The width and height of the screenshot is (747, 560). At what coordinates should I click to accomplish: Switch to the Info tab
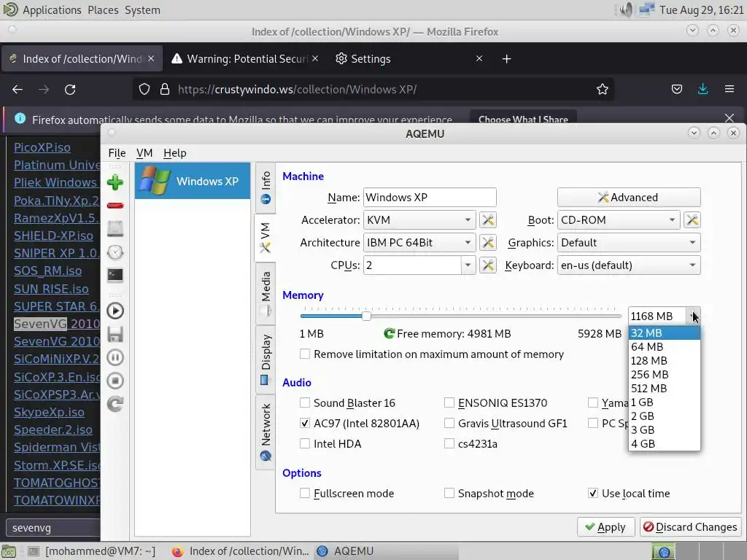pyautogui.click(x=266, y=187)
